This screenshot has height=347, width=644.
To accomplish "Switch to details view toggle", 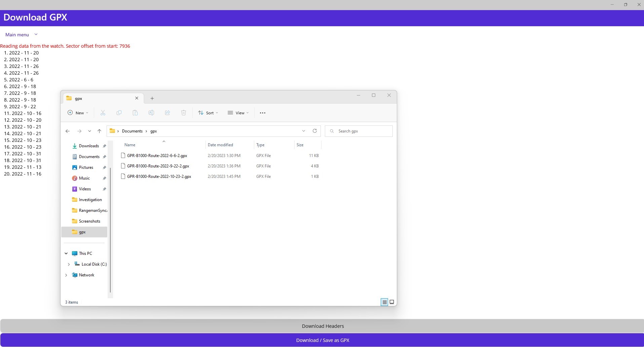I will (384, 302).
